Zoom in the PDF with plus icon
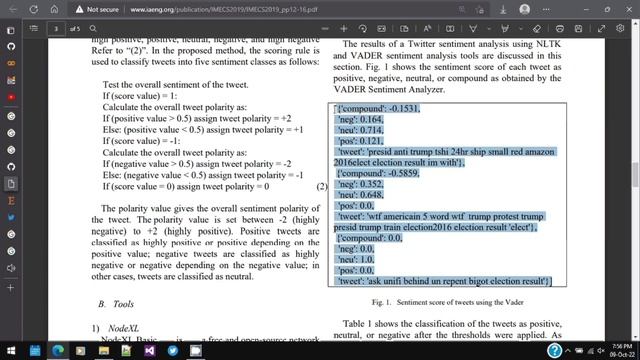The height and width of the screenshot is (360, 640). click(x=344, y=28)
